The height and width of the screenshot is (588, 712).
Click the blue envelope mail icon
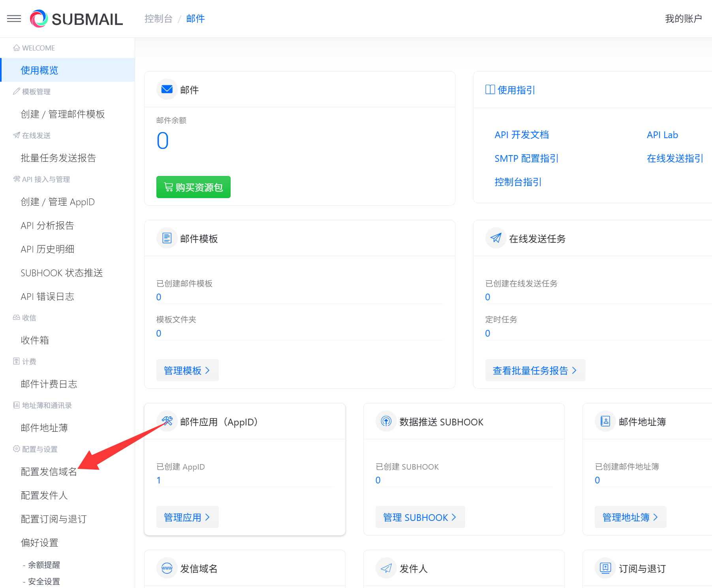click(167, 89)
